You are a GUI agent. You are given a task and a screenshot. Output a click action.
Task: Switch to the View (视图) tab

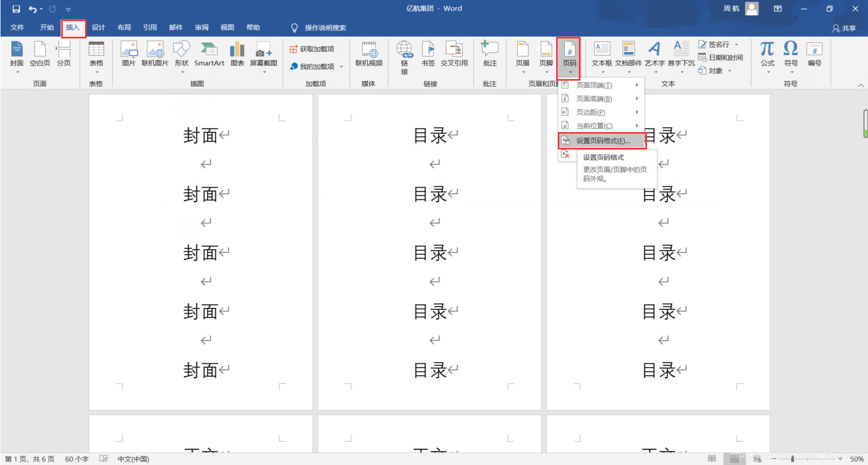(x=227, y=28)
